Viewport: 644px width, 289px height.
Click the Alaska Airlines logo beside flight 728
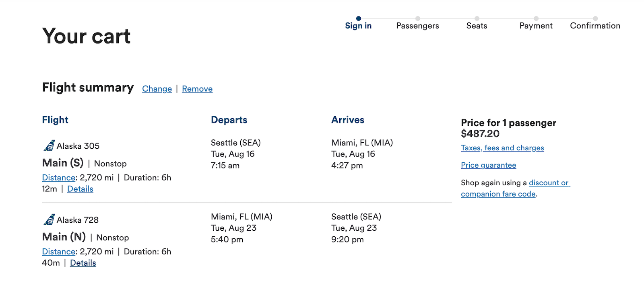coord(49,219)
